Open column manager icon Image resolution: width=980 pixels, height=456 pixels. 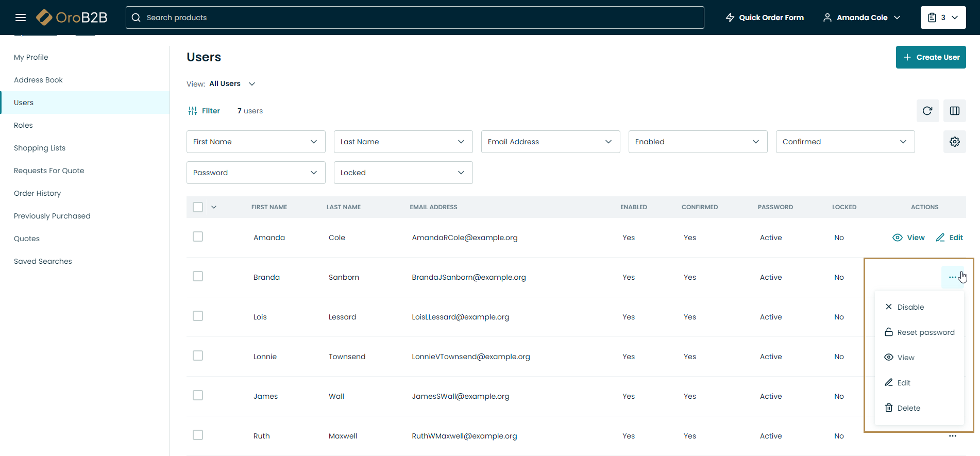click(954, 111)
